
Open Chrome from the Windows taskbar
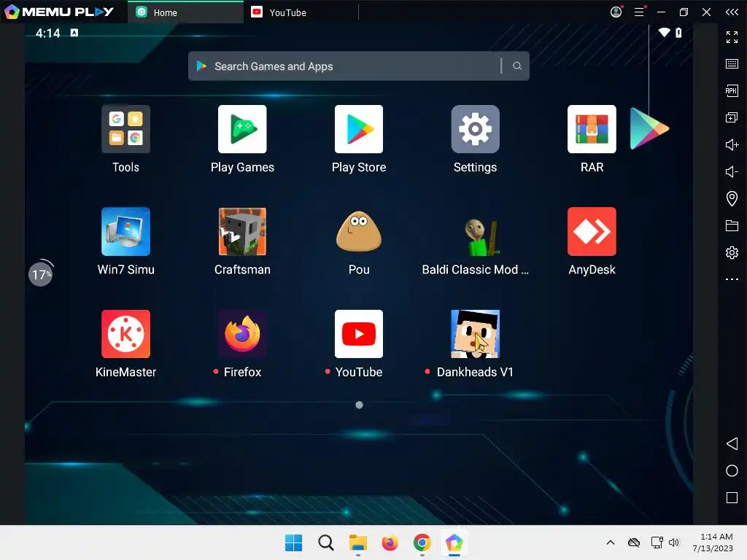[x=422, y=542]
